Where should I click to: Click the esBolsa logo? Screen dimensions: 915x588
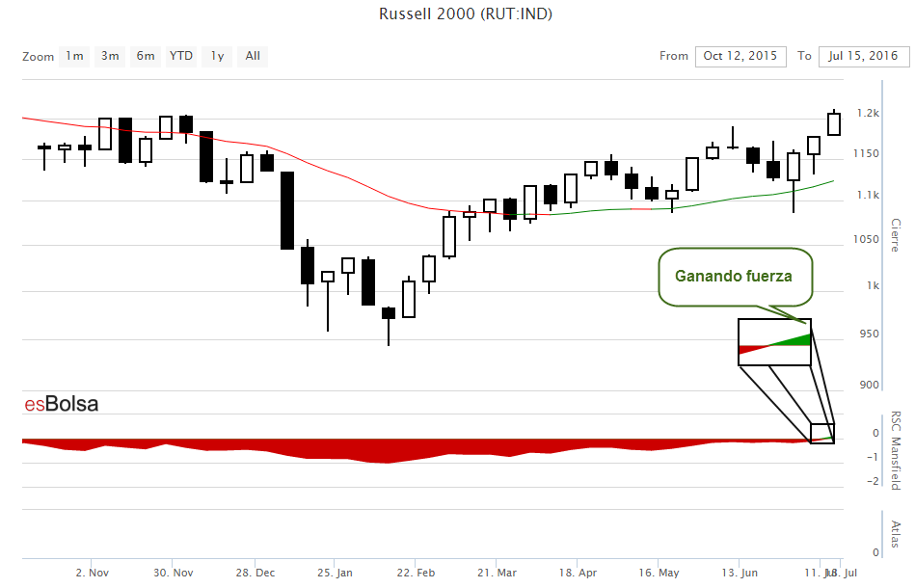coord(61,405)
